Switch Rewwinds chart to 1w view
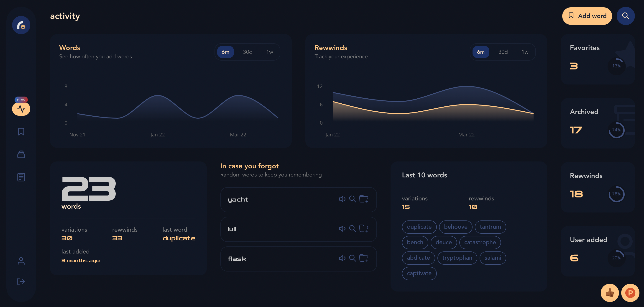The width and height of the screenshot is (644, 307). pos(525,52)
